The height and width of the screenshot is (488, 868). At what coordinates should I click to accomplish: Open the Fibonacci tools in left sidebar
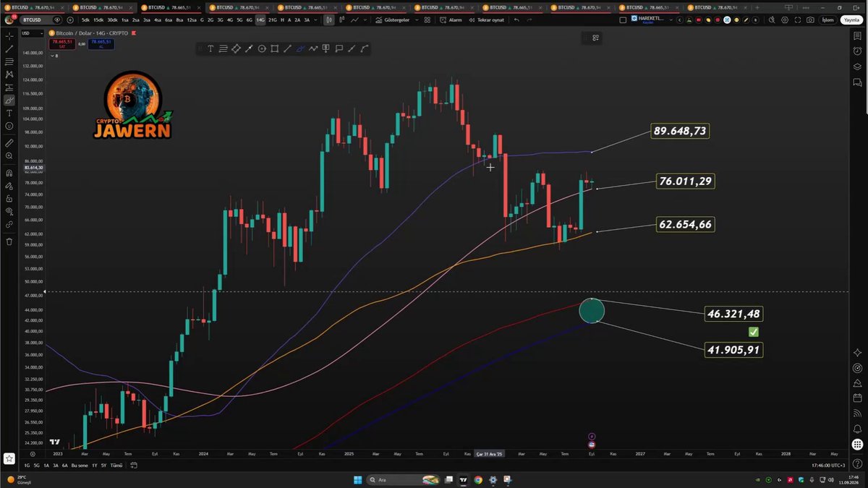9,61
